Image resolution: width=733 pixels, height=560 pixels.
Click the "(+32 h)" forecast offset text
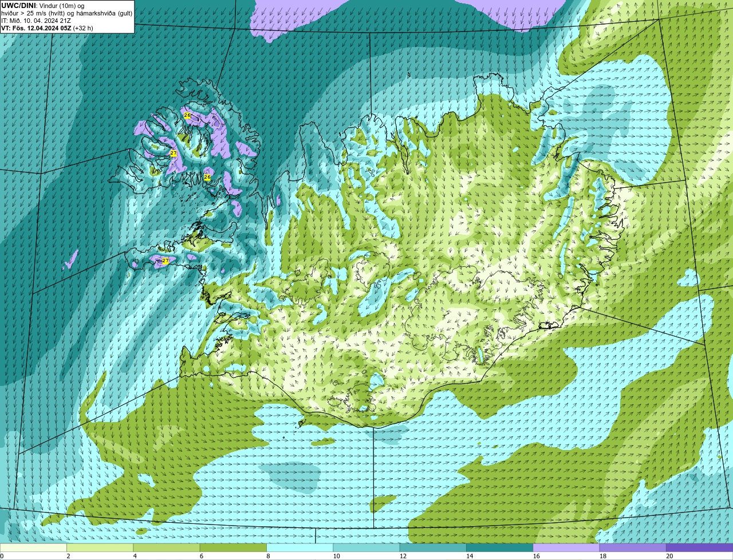(83, 28)
